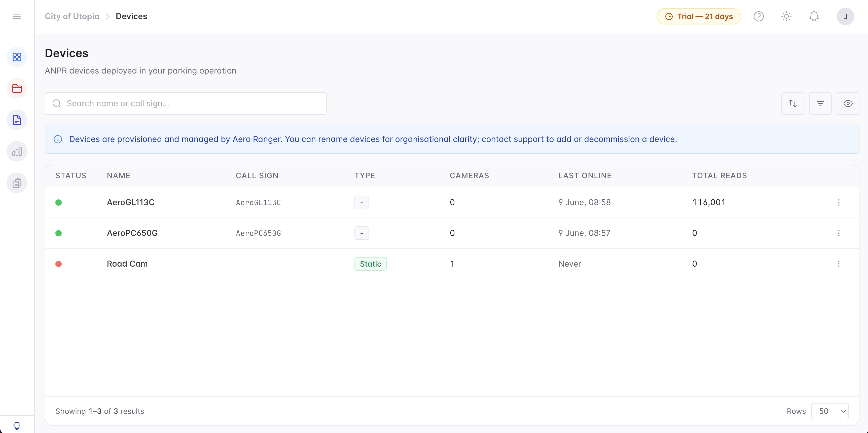The image size is (868, 433).
Task: Click the Devices breadcrumb
Action: [131, 17]
